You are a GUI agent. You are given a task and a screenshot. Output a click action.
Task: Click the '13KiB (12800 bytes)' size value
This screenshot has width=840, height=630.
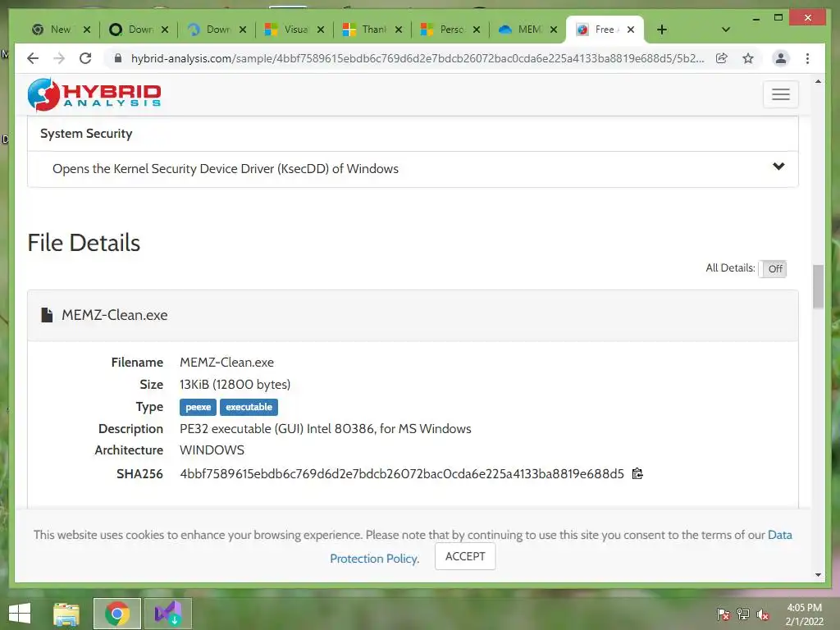coord(235,384)
